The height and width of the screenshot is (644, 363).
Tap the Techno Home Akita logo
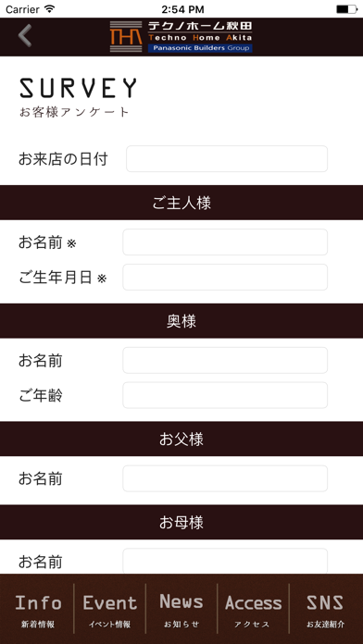coord(181,37)
